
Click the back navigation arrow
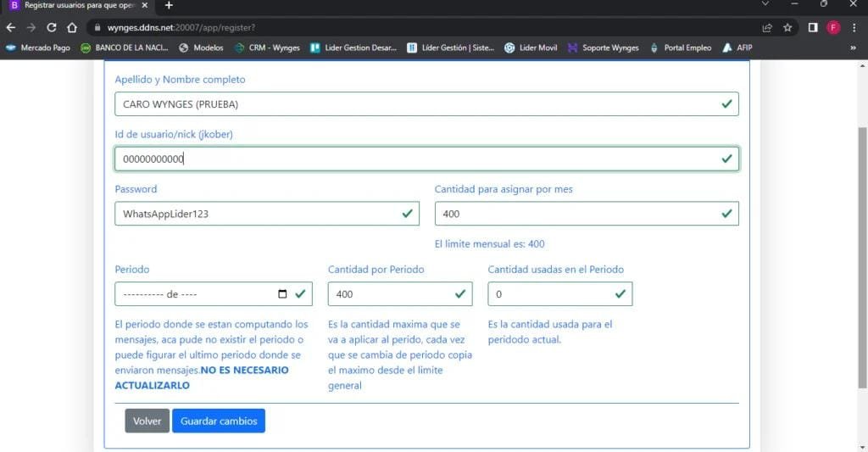coord(11,27)
